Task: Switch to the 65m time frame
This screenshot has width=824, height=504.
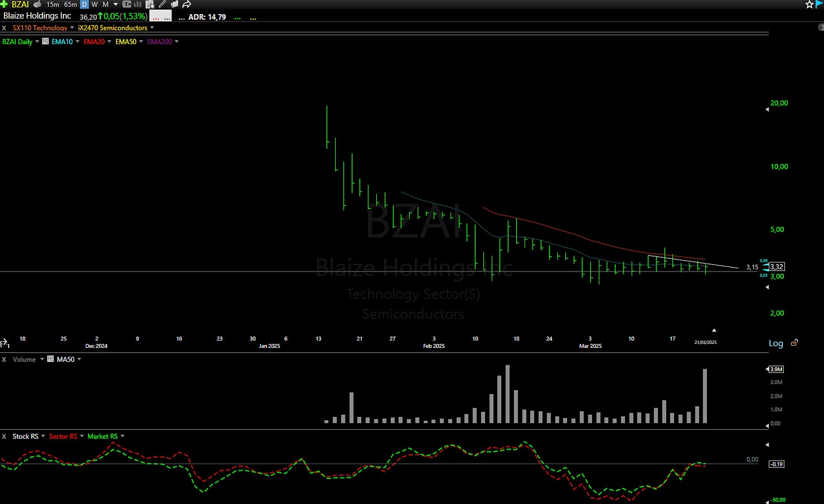Action: [x=70, y=5]
